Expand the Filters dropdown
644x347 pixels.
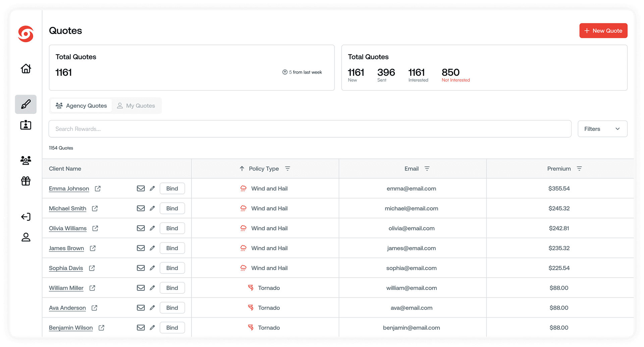[x=602, y=129]
